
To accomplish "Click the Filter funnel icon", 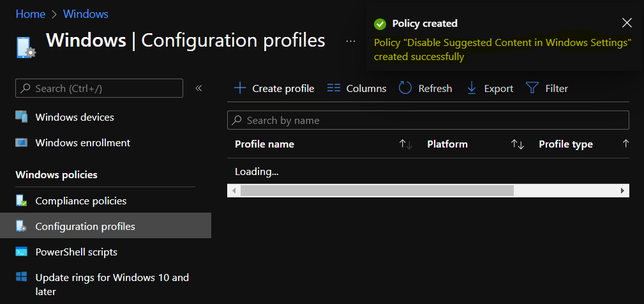I will pos(532,88).
